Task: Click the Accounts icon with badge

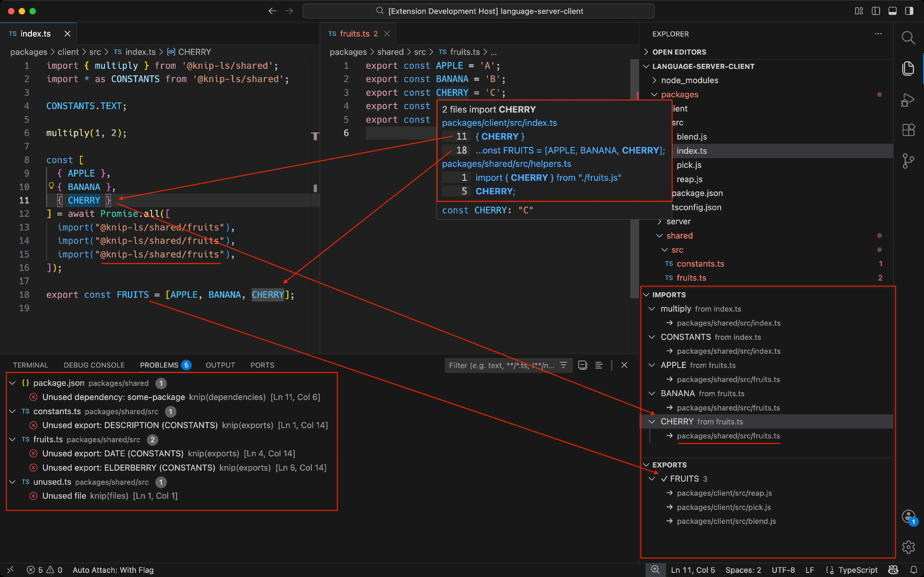Action: point(908,516)
